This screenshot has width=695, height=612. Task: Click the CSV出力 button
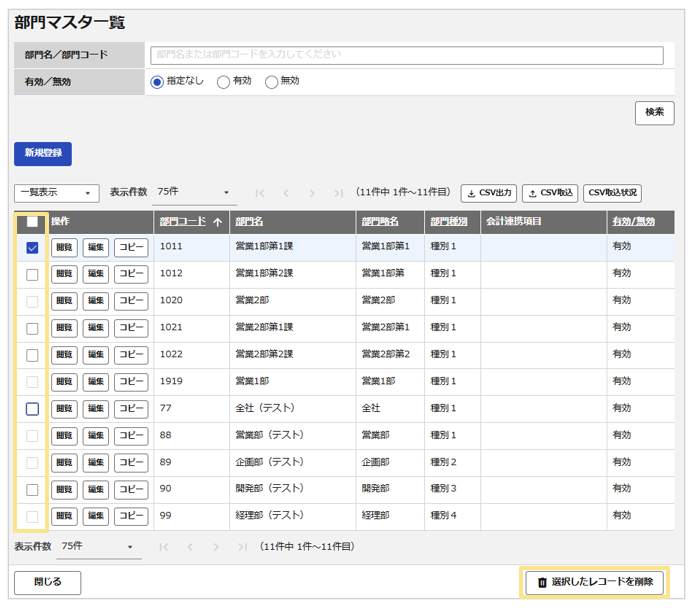[x=488, y=193]
